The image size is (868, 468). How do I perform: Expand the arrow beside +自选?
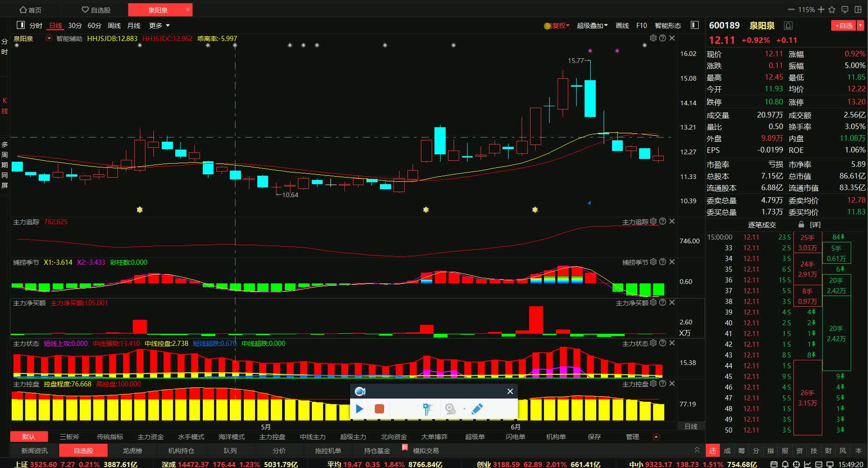(x=861, y=26)
